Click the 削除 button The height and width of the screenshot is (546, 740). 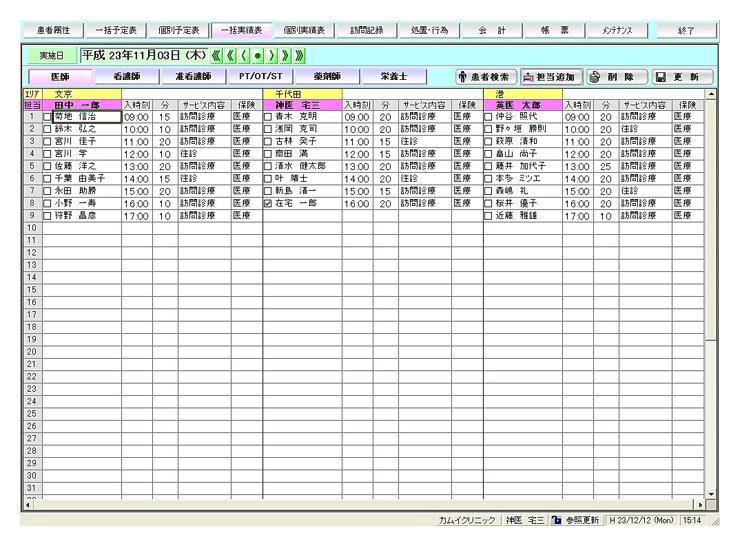tap(617, 76)
